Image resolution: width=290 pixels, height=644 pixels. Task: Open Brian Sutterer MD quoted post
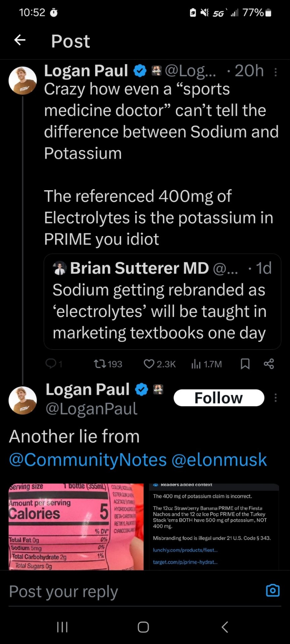(x=162, y=301)
